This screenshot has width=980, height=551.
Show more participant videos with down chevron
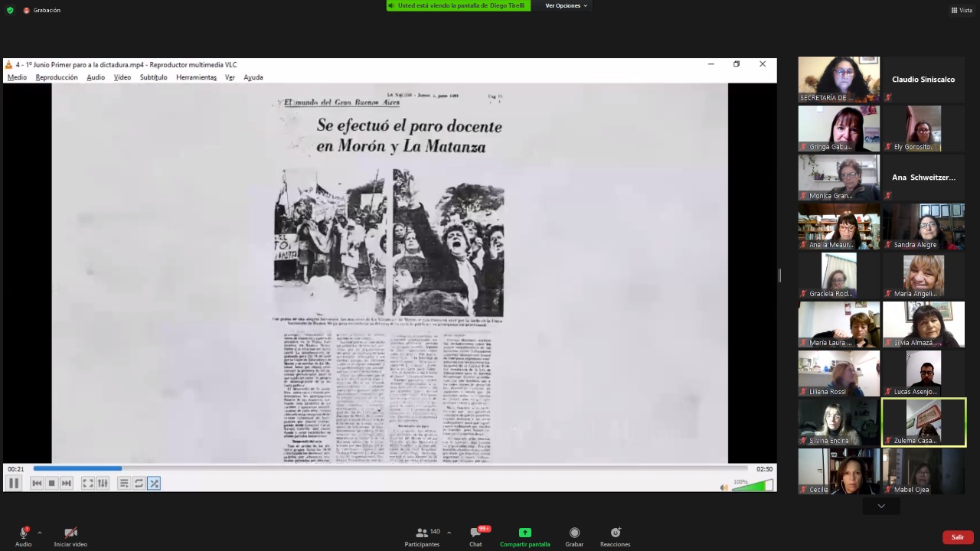click(x=881, y=506)
